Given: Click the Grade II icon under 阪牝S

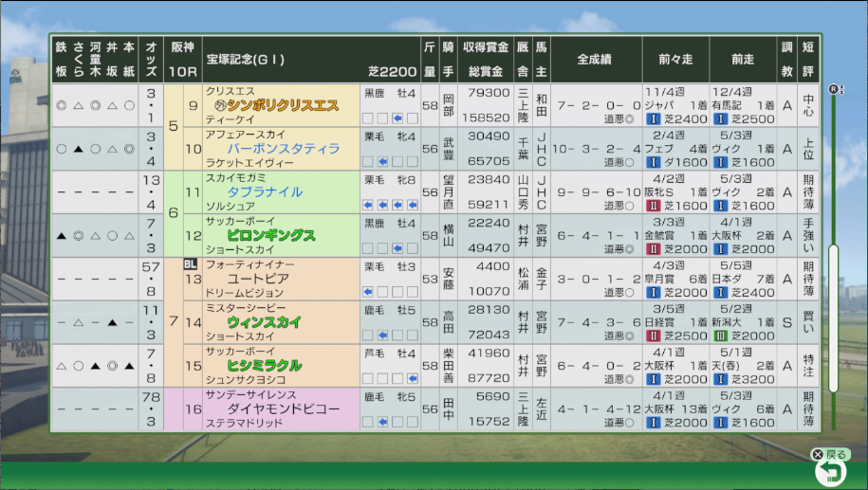Looking at the screenshot, I should coord(653,206).
